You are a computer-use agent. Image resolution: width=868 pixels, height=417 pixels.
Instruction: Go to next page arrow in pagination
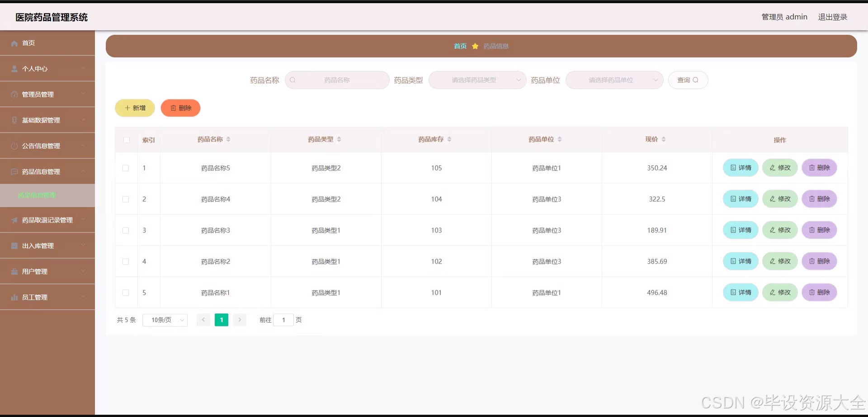pos(240,320)
